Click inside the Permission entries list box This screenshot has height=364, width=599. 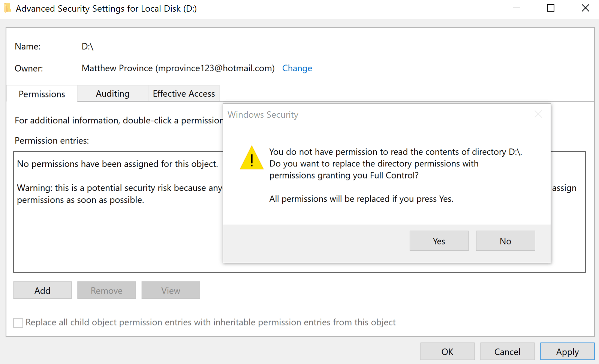(x=112, y=240)
